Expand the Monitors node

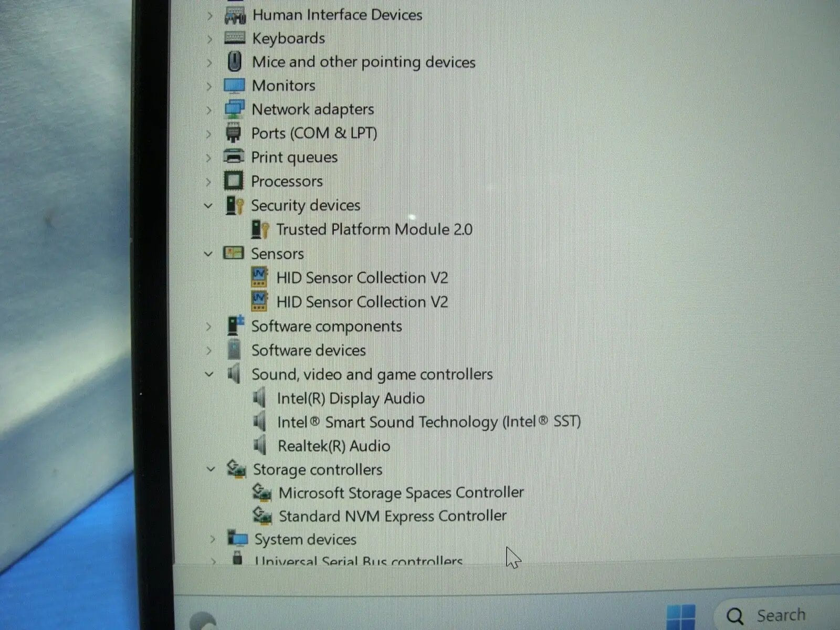click(209, 86)
